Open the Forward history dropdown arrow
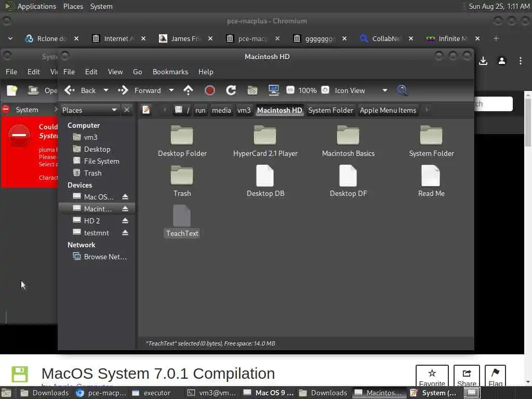This screenshot has height=399, width=532. tap(171, 90)
